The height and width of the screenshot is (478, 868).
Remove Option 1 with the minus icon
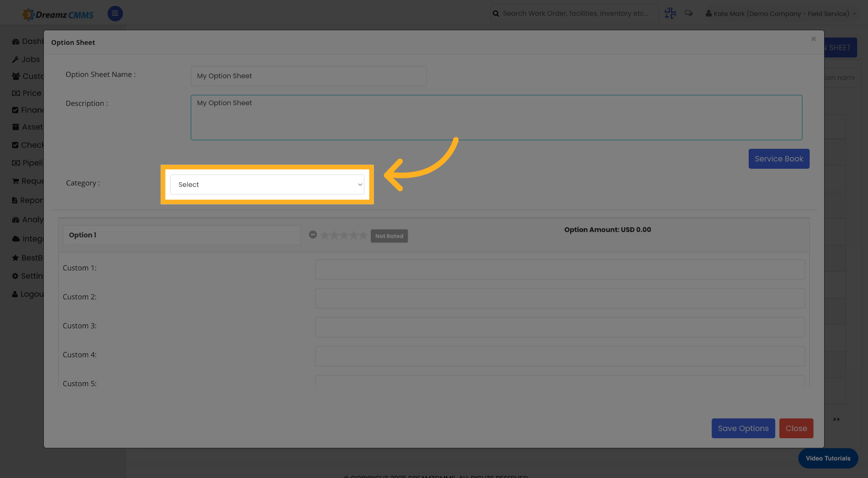click(x=313, y=234)
